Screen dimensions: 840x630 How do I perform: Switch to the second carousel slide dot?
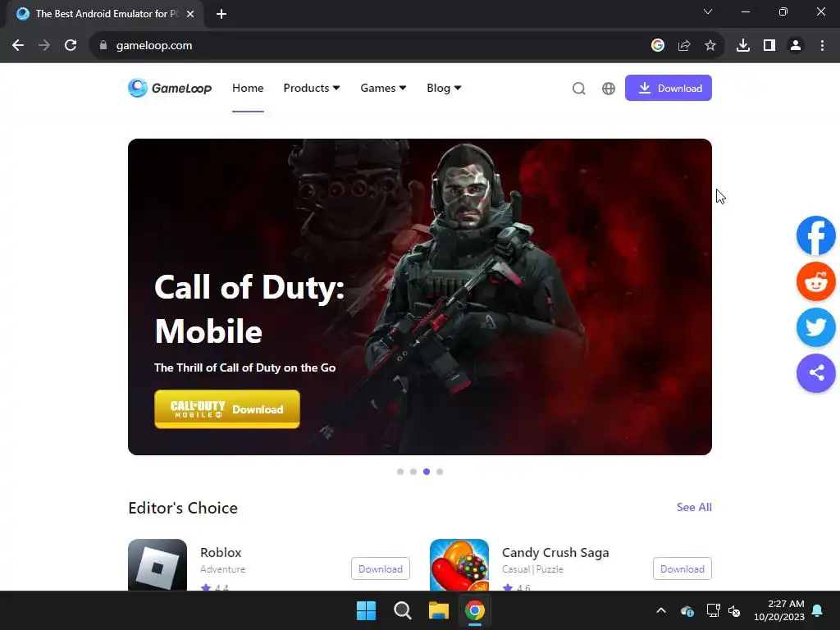[413, 472]
